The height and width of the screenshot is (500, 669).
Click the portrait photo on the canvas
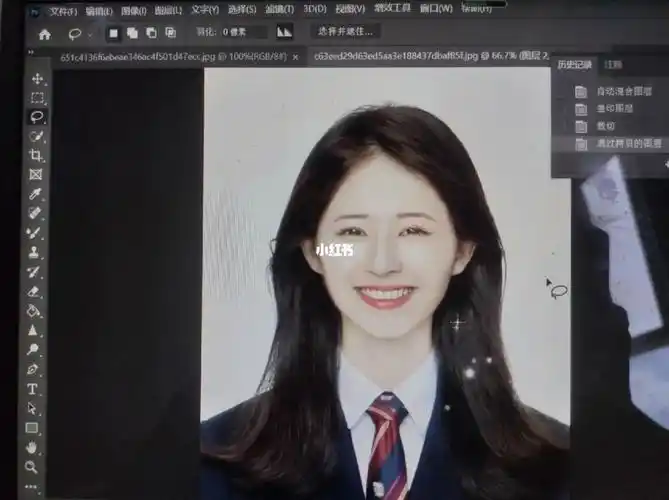[386, 282]
